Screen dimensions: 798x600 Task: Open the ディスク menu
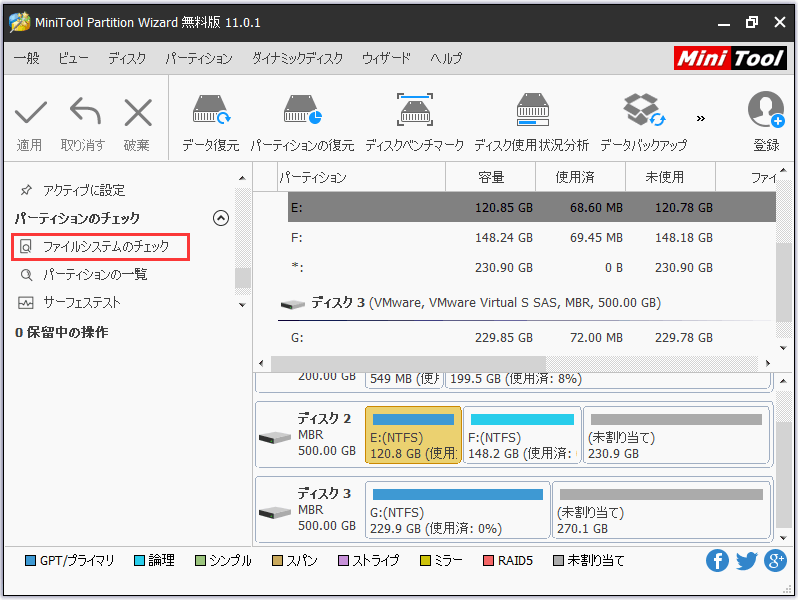pyautogui.click(x=127, y=58)
